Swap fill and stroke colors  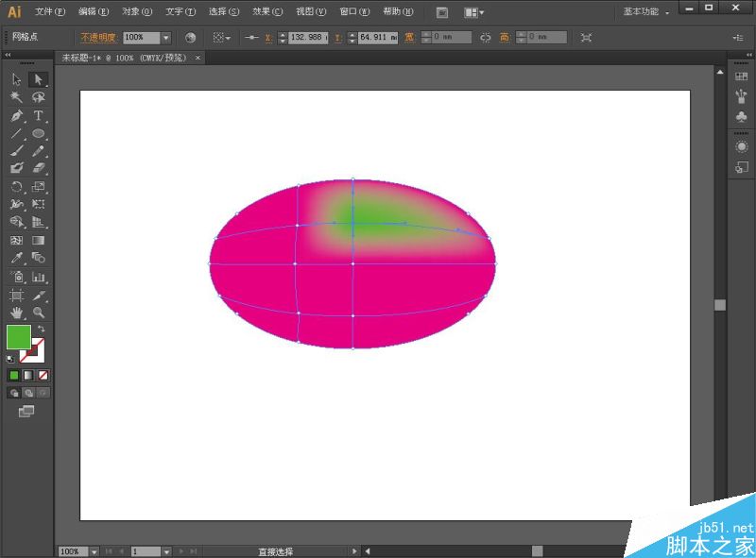(x=41, y=329)
